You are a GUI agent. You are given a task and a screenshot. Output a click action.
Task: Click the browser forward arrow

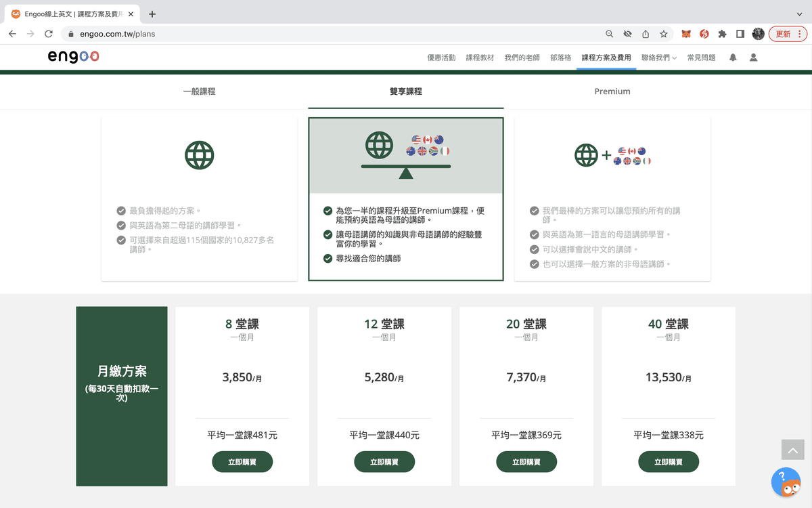pyautogui.click(x=30, y=34)
